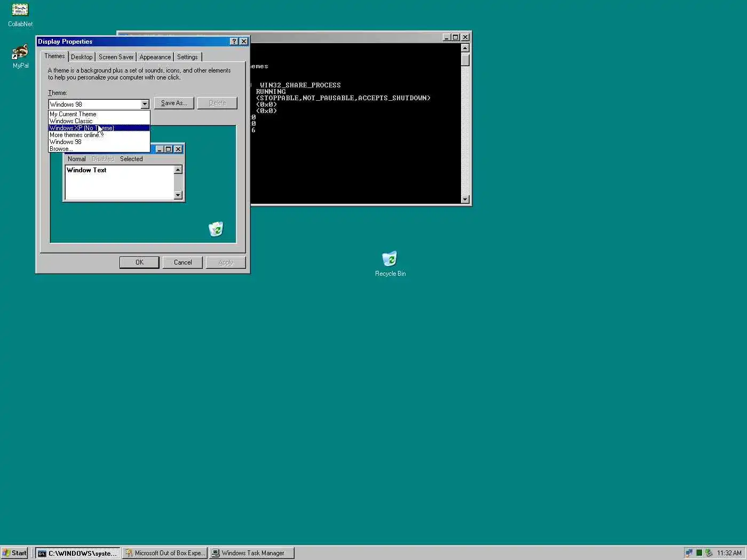Click preview window maximize button
The height and width of the screenshot is (560, 747).
click(x=169, y=149)
